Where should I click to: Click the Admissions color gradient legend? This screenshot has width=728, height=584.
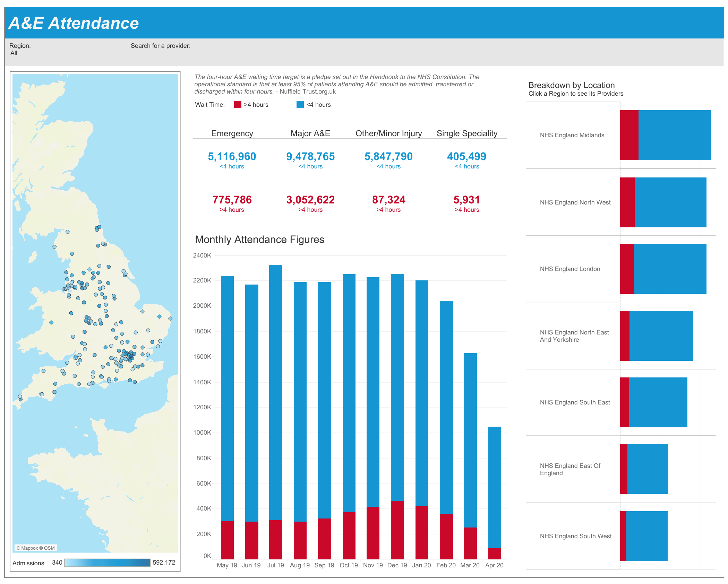(x=108, y=563)
